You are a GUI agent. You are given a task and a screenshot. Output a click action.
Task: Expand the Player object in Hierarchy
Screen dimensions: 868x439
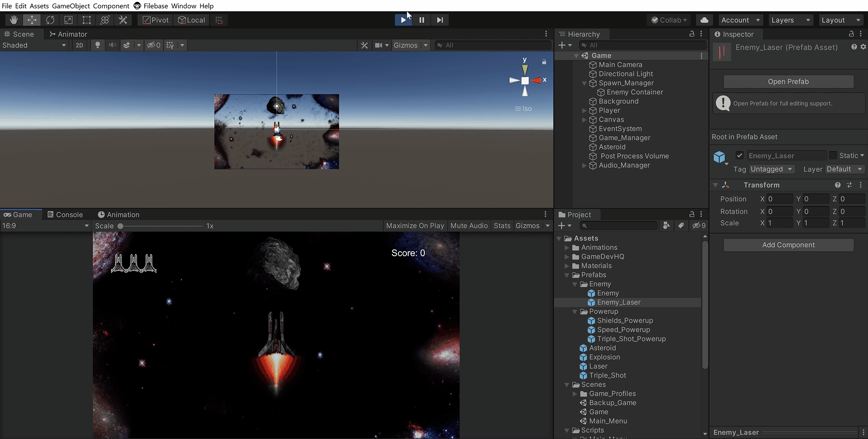[x=585, y=111]
